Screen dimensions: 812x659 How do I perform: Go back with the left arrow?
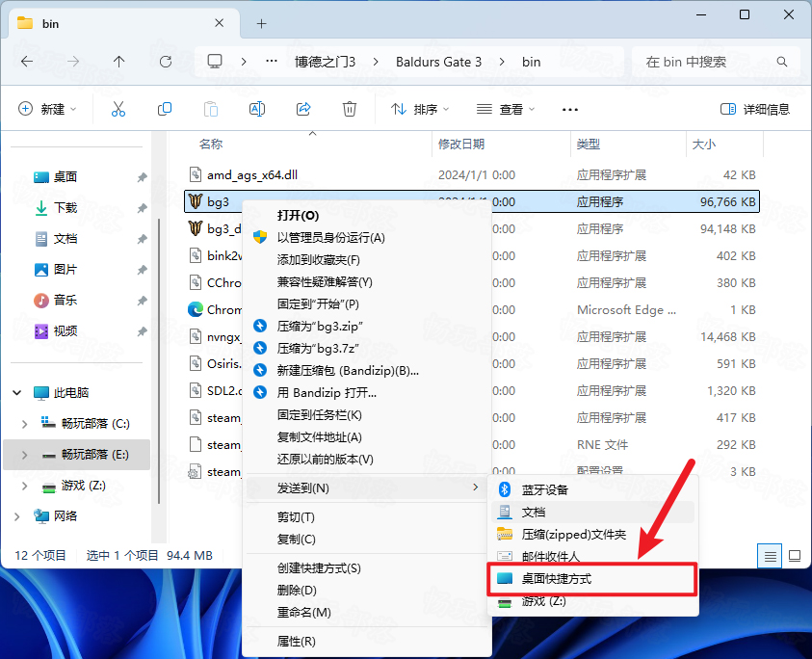click(27, 62)
